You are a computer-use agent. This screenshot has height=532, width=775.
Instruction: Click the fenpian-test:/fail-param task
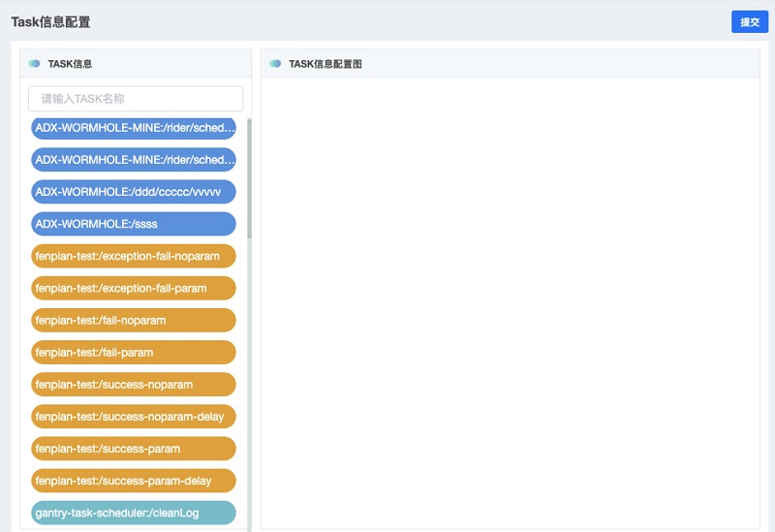click(134, 353)
